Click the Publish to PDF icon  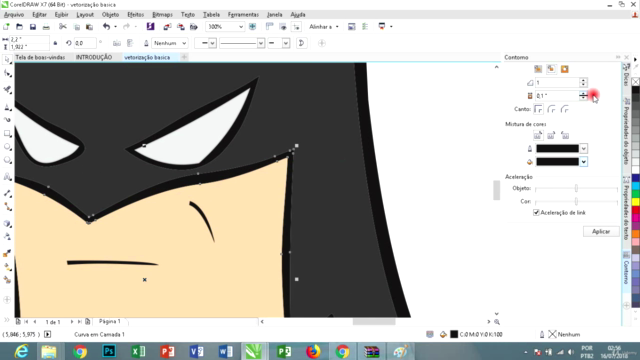(194, 27)
